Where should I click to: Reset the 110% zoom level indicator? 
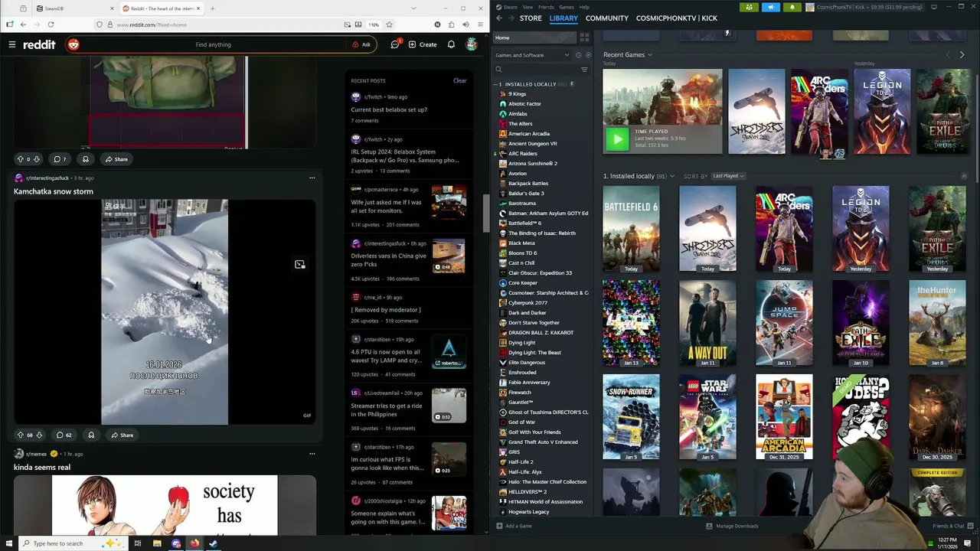pyautogui.click(x=374, y=24)
